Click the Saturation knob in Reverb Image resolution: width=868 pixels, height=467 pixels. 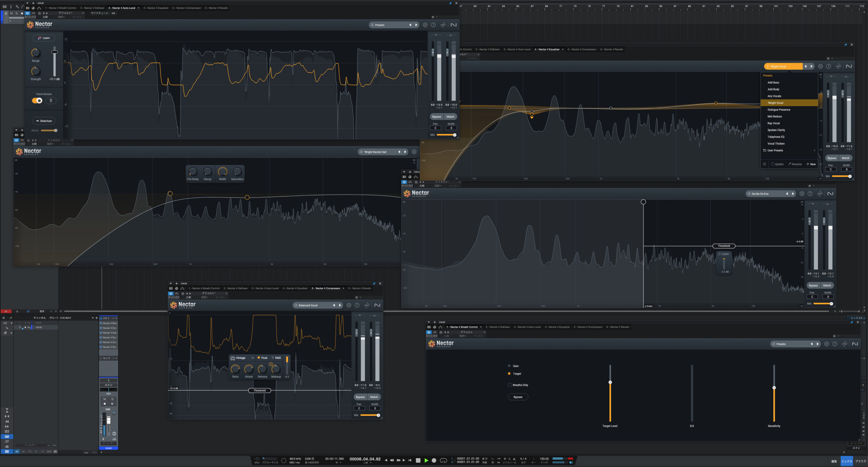237,172
